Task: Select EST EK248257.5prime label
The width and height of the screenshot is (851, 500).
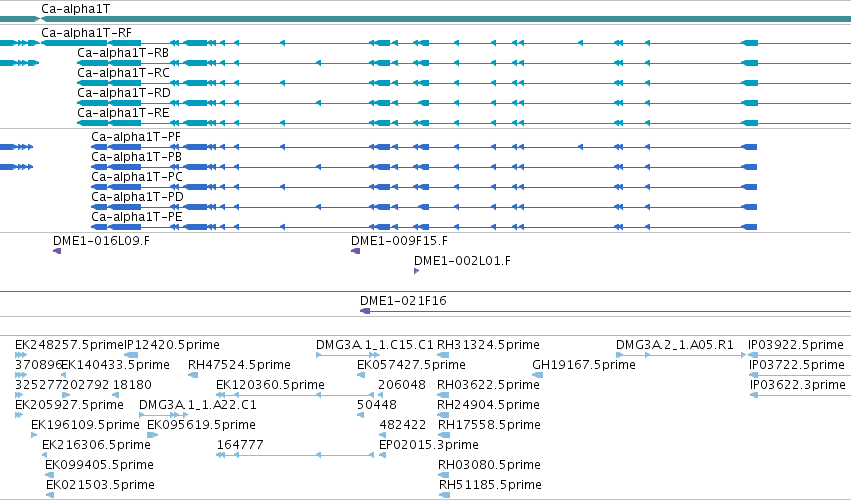Action: pos(69,345)
